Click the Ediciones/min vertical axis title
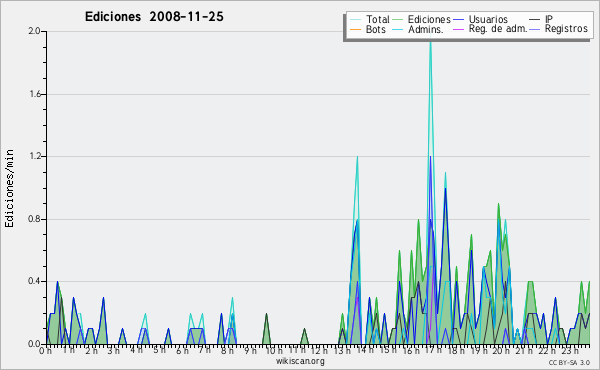This screenshot has height=370, width=600. pos(9,188)
